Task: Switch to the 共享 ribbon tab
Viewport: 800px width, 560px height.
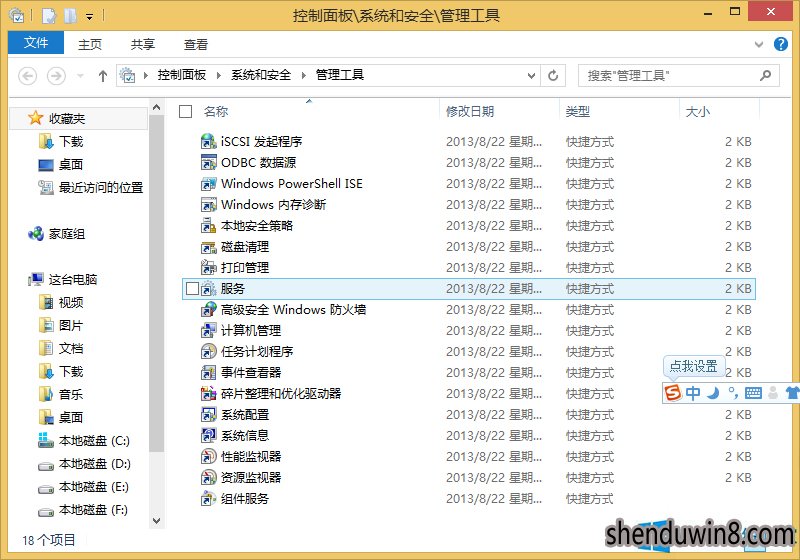Action: coord(143,45)
